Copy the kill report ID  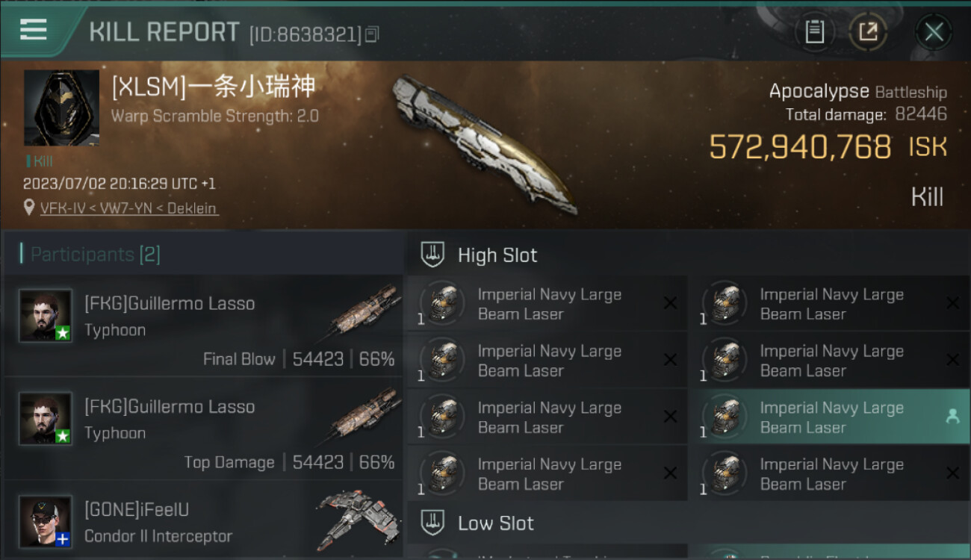click(372, 34)
